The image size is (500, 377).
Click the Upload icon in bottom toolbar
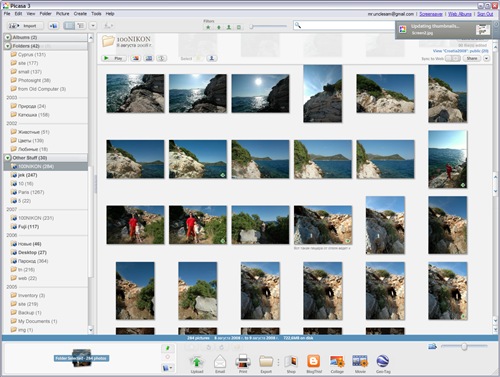pos(197,362)
